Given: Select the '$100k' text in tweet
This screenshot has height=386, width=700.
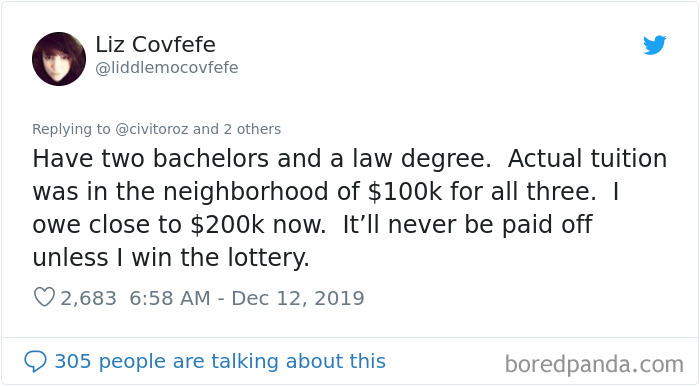Looking at the screenshot, I should click(405, 191).
